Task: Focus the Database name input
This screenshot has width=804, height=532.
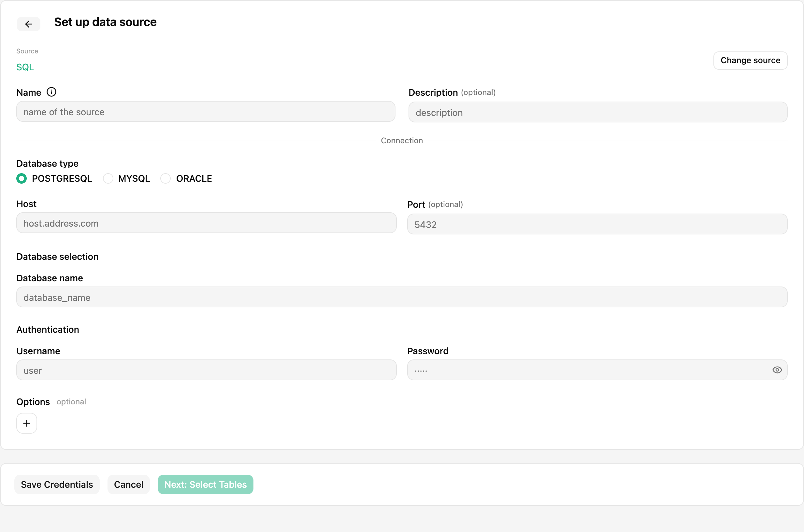Action: click(402, 297)
